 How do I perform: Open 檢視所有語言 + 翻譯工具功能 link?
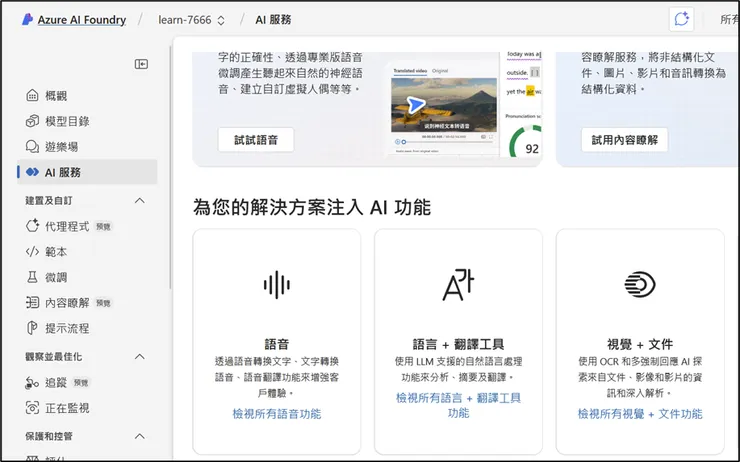[x=458, y=405]
